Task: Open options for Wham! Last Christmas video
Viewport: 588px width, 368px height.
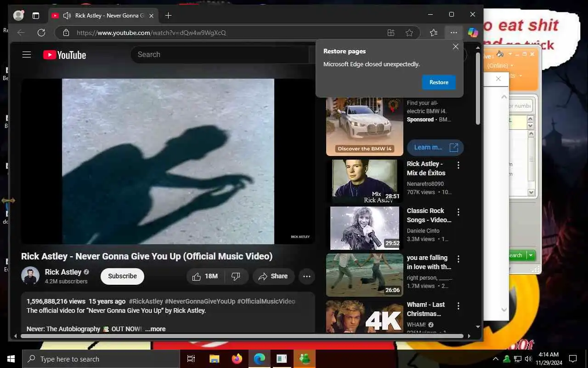Action: pos(458,306)
